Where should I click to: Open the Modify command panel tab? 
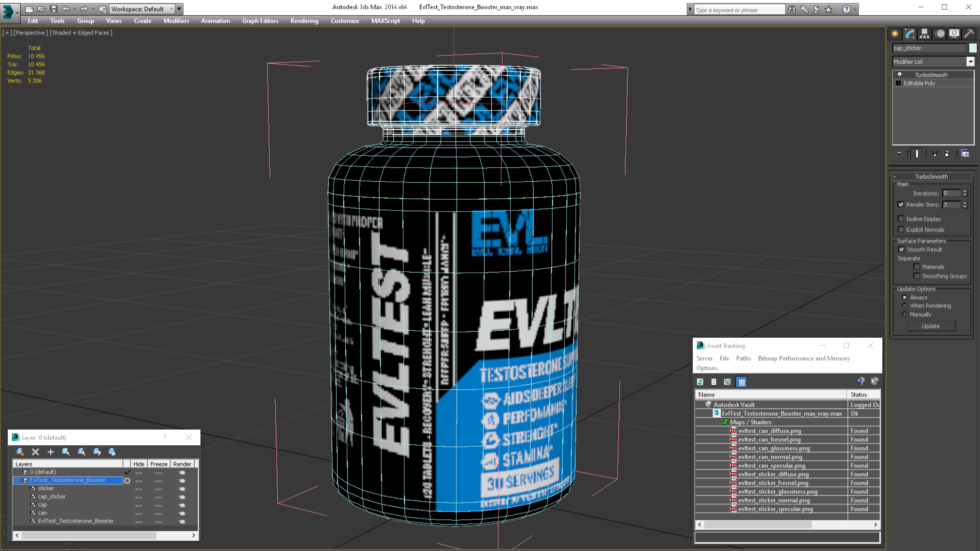[x=910, y=34]
